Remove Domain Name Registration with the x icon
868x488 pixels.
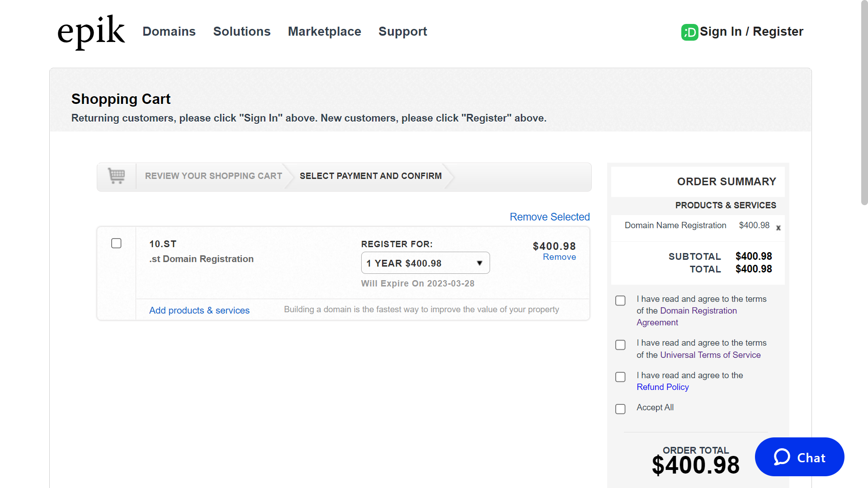[x=778, y=228]
